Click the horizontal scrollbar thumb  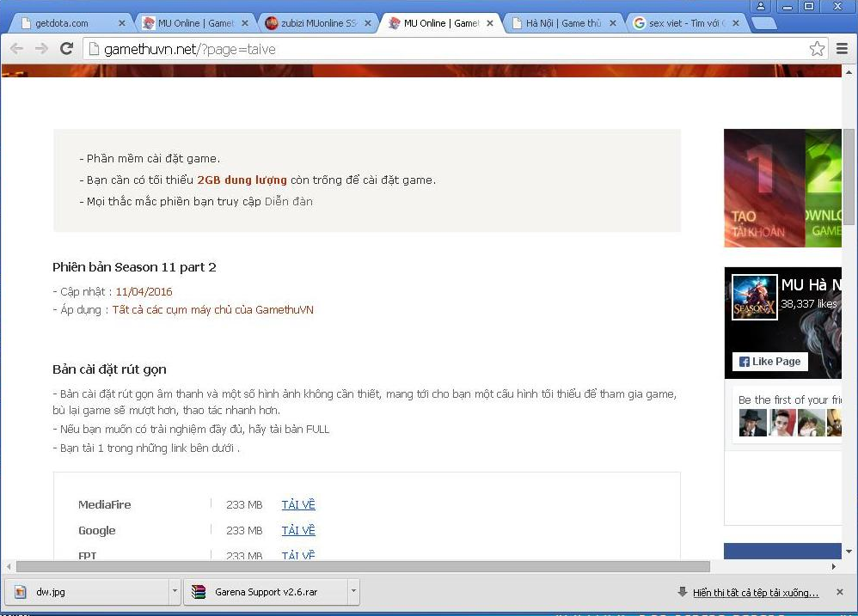(363, 567)
